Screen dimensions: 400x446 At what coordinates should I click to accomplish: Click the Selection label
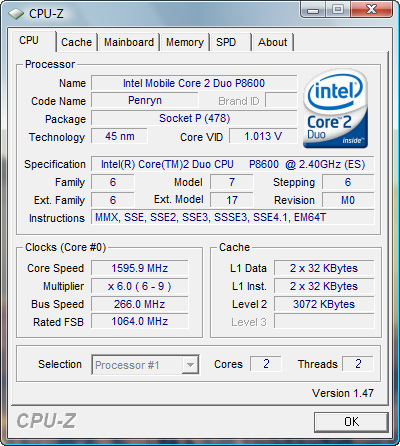pos(60,364)
